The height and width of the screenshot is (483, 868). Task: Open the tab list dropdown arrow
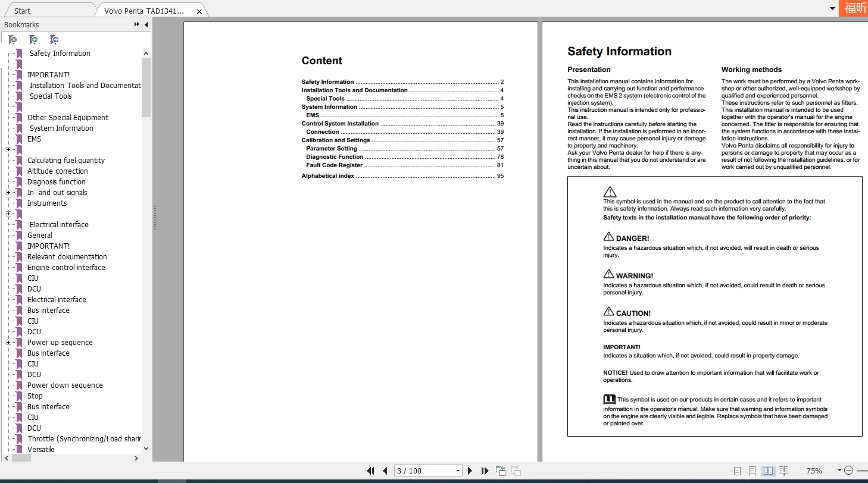(x=832, y=9)
